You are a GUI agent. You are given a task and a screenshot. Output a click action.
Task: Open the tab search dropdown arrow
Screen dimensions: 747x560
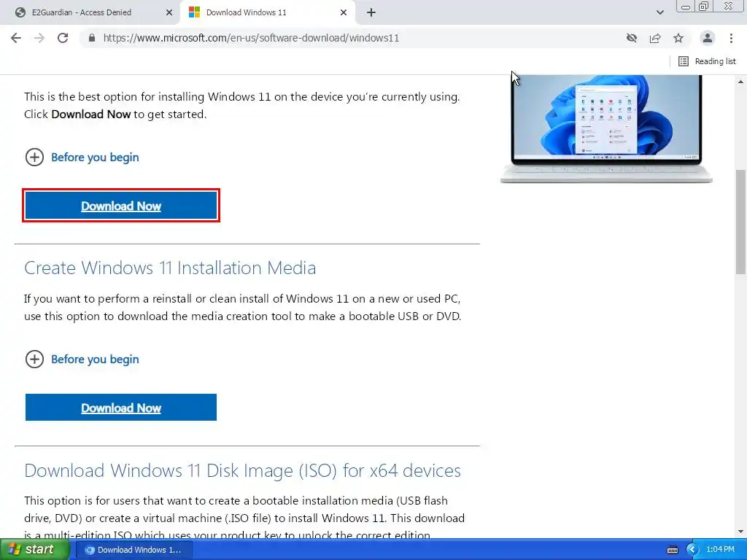point(659,12)
